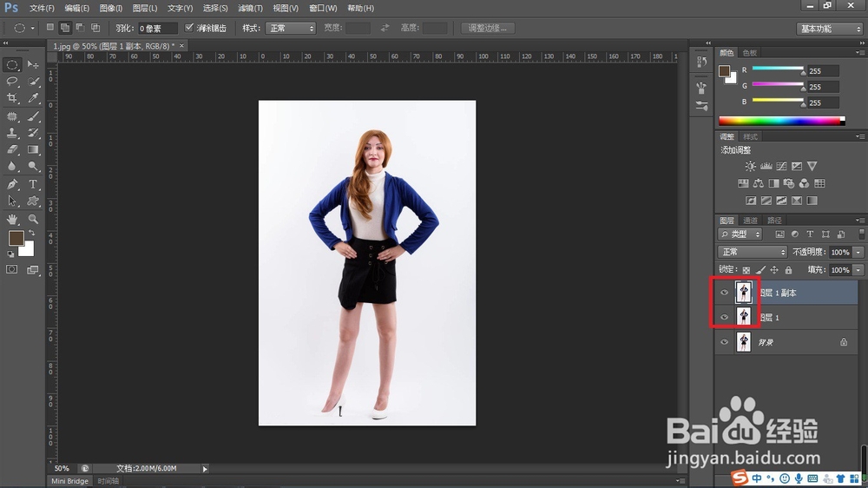Select the Move tool

[33, 65]
